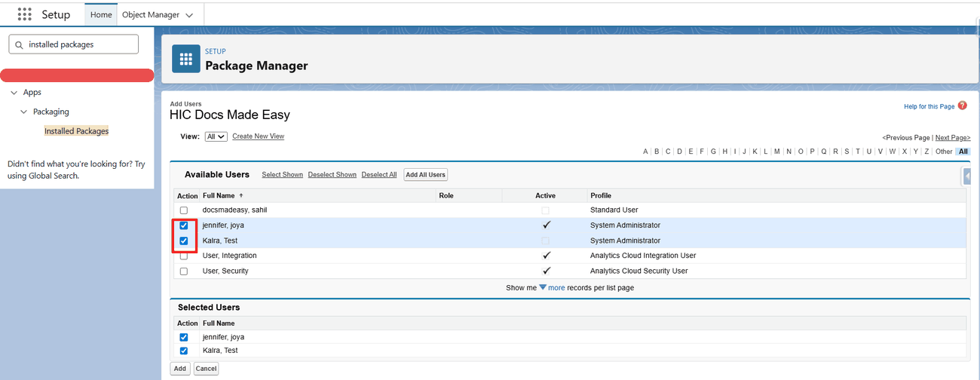Click the 'docsmadeeasy, sahil' name cell

coord(235,210)
